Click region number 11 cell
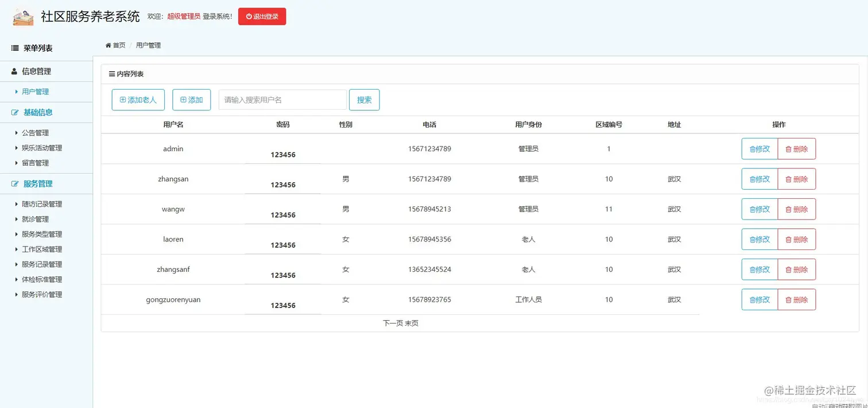This screenshot has width=868, height=408. (609, 209)
